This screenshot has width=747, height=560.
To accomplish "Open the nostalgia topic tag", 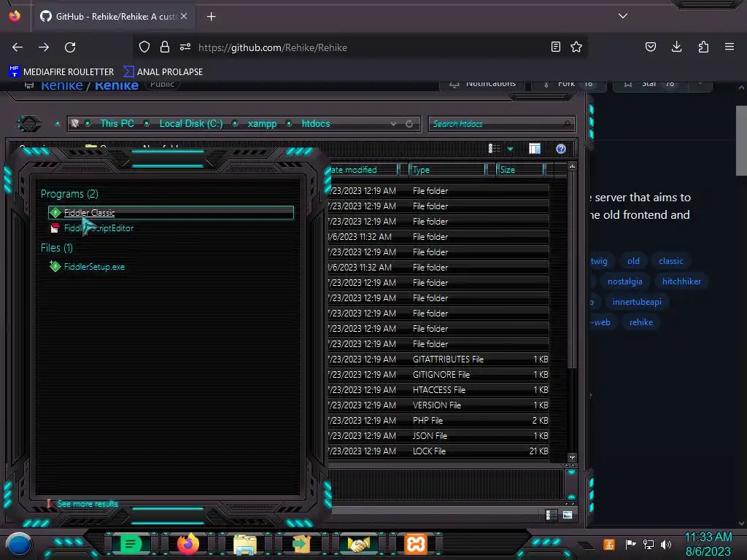I will pyautogui.click(x=624, y=281).
